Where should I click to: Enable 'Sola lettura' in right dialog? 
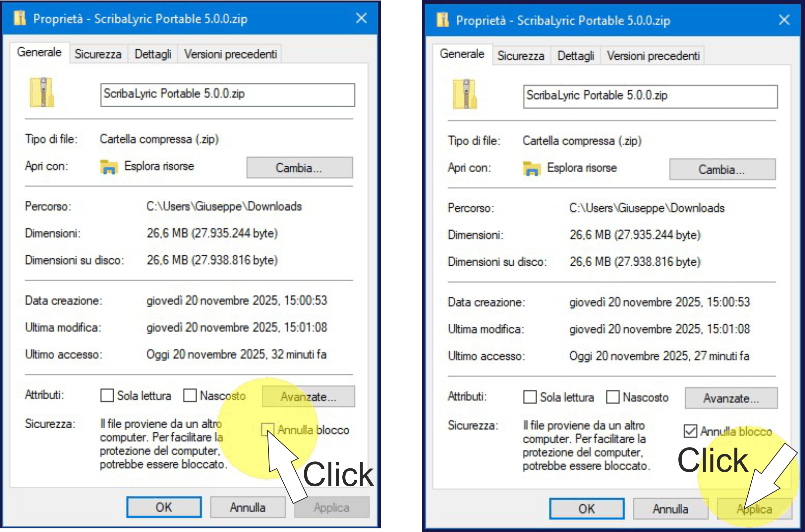[530, 397]
